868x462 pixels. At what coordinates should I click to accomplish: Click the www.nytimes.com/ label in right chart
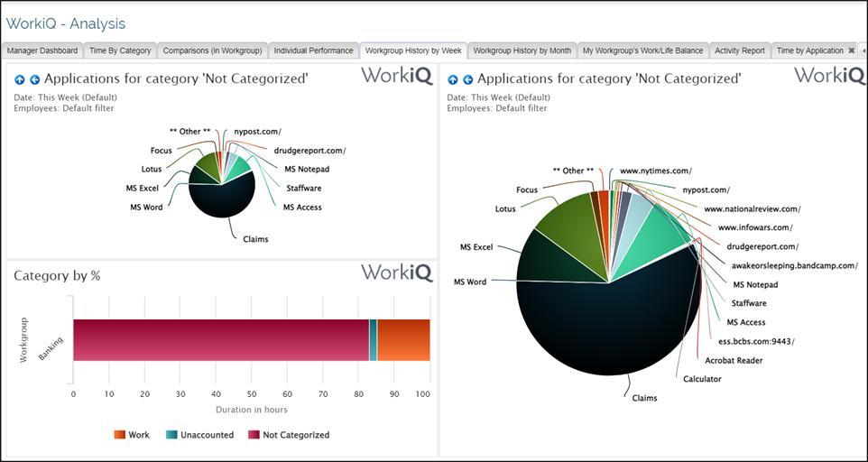[x=655, y=171]
